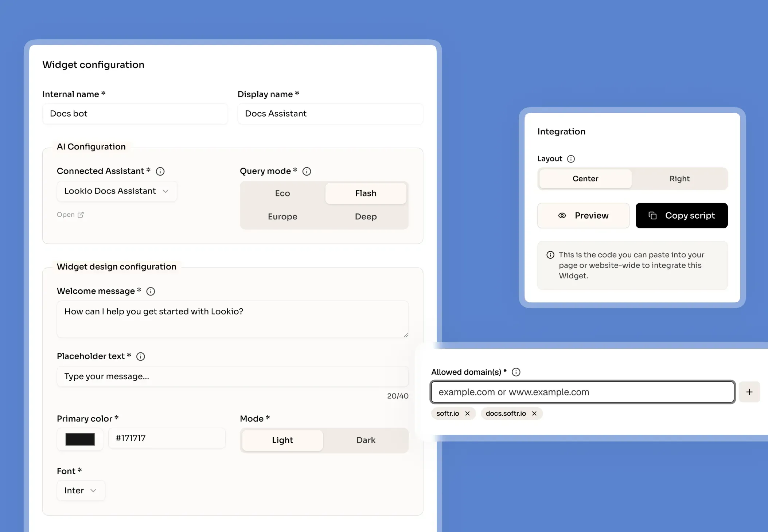
Task: Click the Layout info icon
Action: click(x=571, y=159)
